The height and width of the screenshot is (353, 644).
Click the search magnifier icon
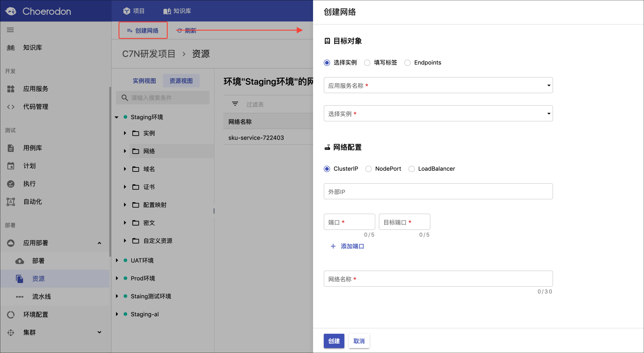(x=125, y=98)
